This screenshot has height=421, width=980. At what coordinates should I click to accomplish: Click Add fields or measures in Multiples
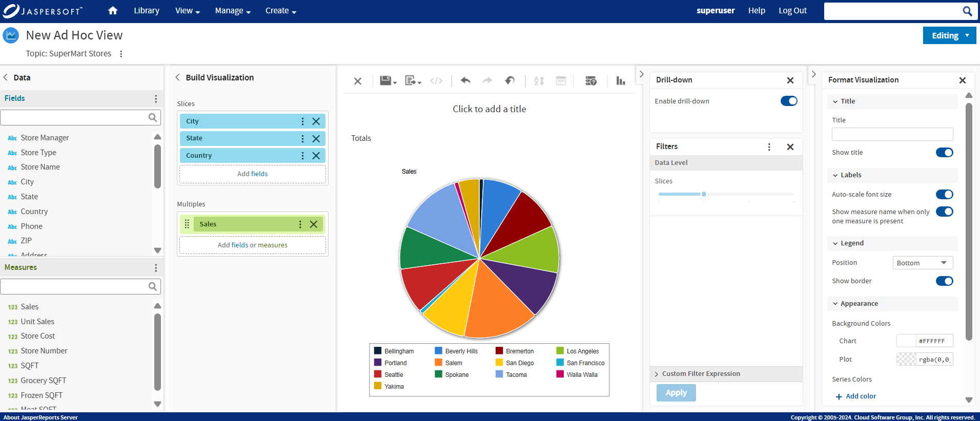[x=253, y=245]
